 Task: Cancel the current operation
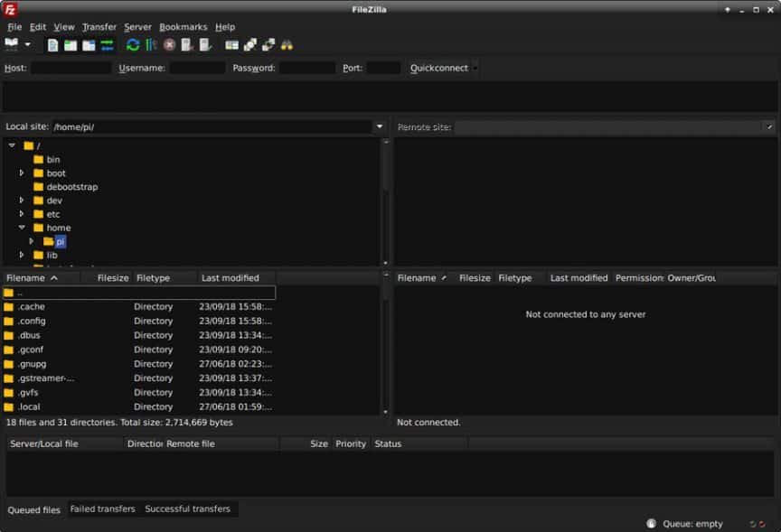coord(171,44)
